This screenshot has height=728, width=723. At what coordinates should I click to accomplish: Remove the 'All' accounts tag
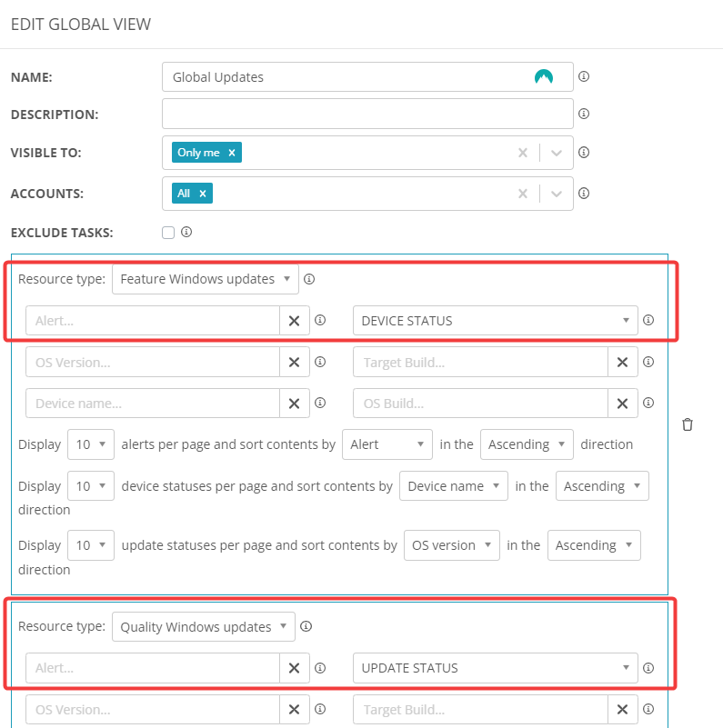203,194
